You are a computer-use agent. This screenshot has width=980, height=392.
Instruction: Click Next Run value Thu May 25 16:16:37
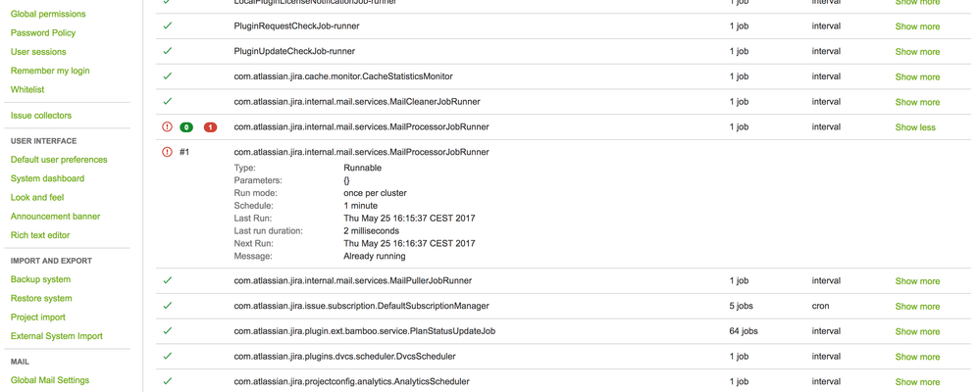(x=409, y=243)
